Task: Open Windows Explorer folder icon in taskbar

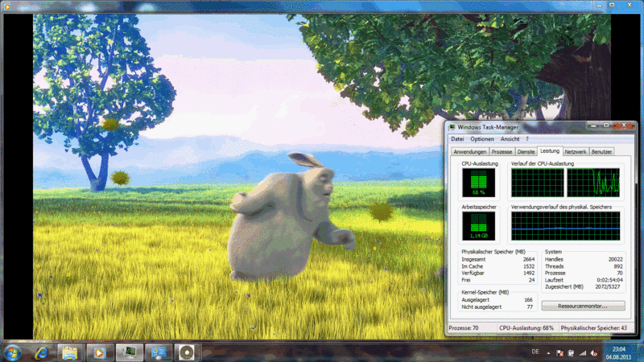Action: pyautogui.click(x=70, y=352)
